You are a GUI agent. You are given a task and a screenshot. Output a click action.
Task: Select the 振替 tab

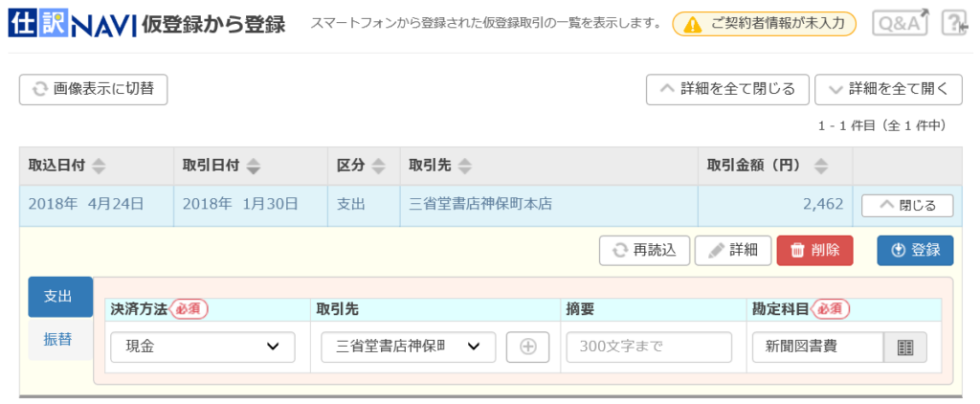pyautogui.click(x=57, y=339)
